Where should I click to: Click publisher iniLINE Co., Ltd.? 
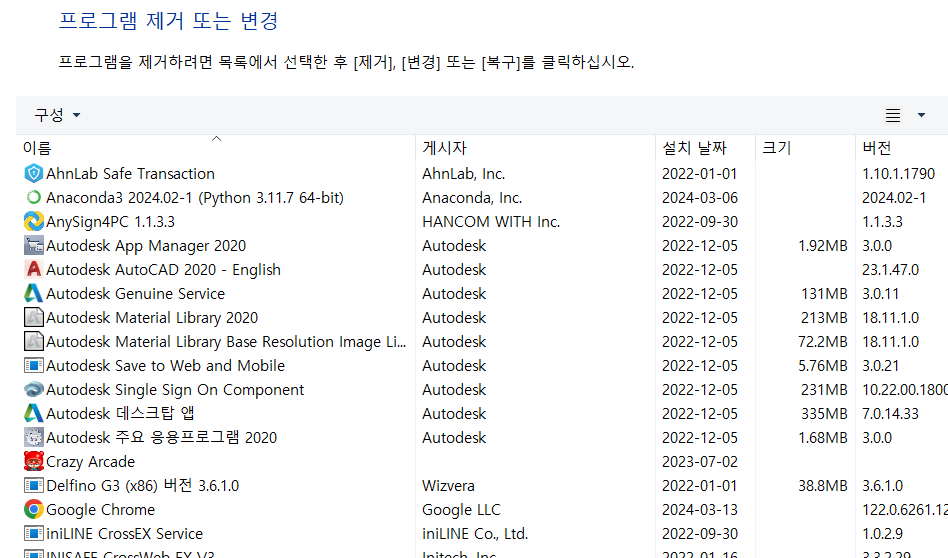pos(475,534)
